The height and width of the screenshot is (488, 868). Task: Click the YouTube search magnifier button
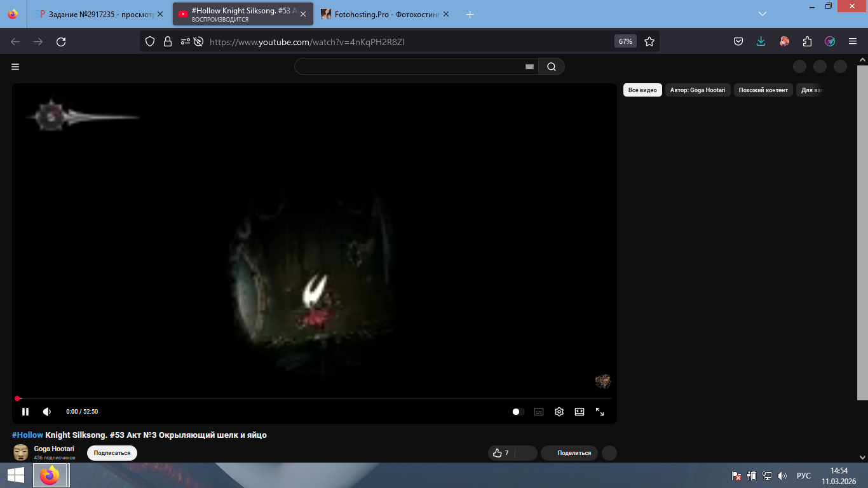552,67
